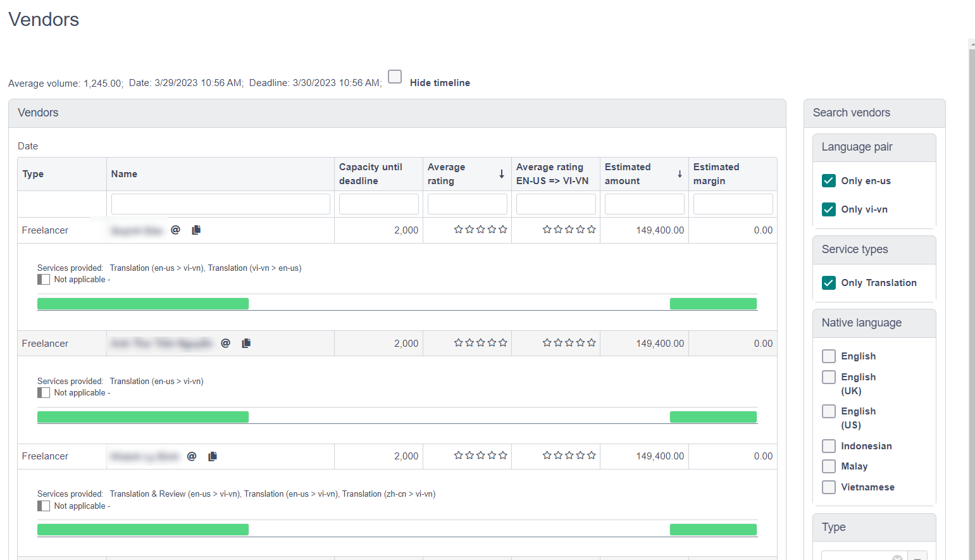
Task: Sort by Capacity until deadline header
Action: tap(378, 174)
